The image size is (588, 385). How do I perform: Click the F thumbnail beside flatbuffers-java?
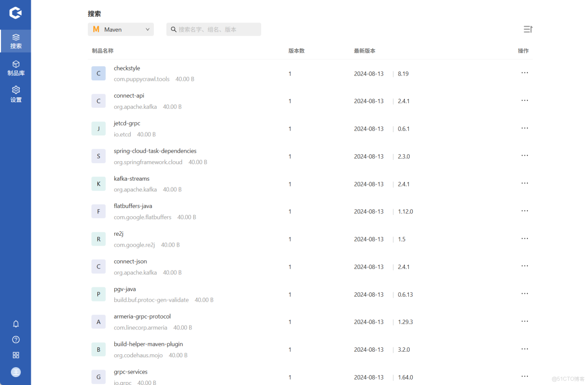point(98,211)
